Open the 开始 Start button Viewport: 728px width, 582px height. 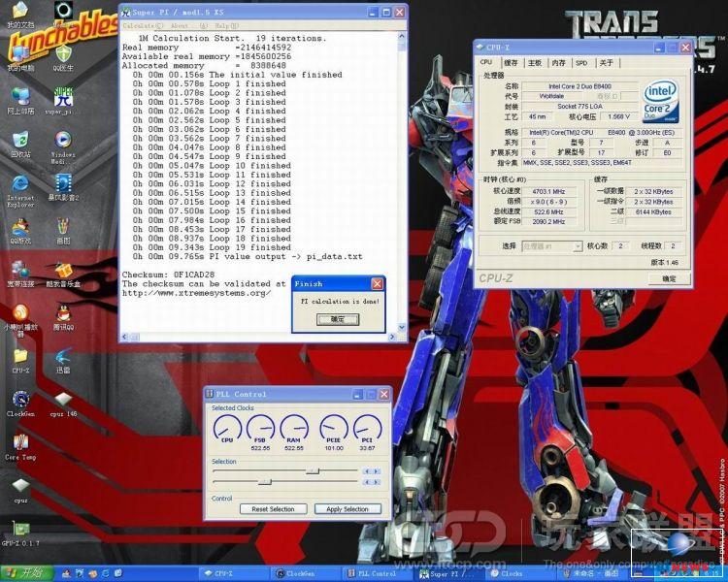[27, 573]
